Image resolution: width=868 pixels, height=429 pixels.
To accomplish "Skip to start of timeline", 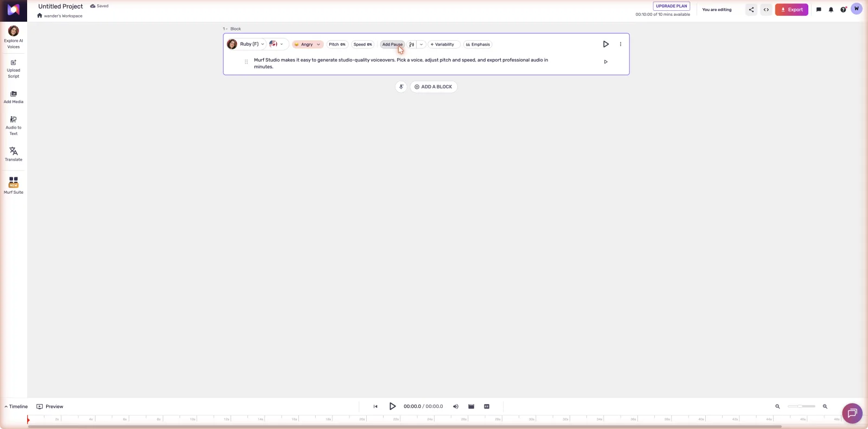I will (375, 407).
